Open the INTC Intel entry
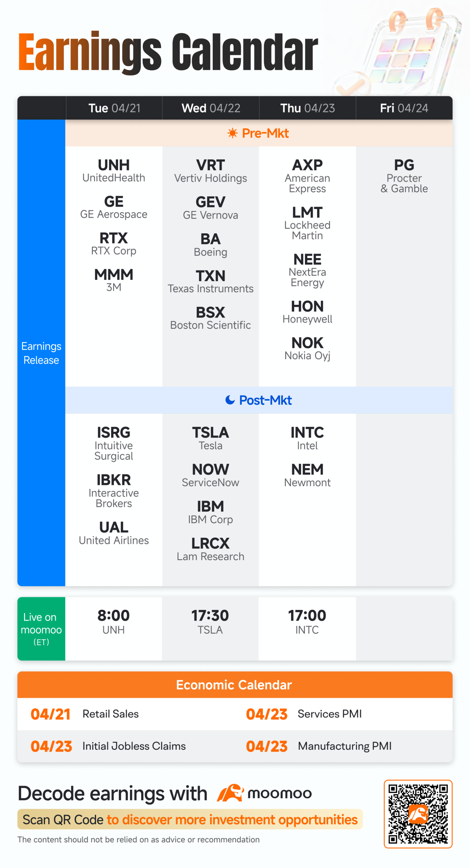 point(307,438)
